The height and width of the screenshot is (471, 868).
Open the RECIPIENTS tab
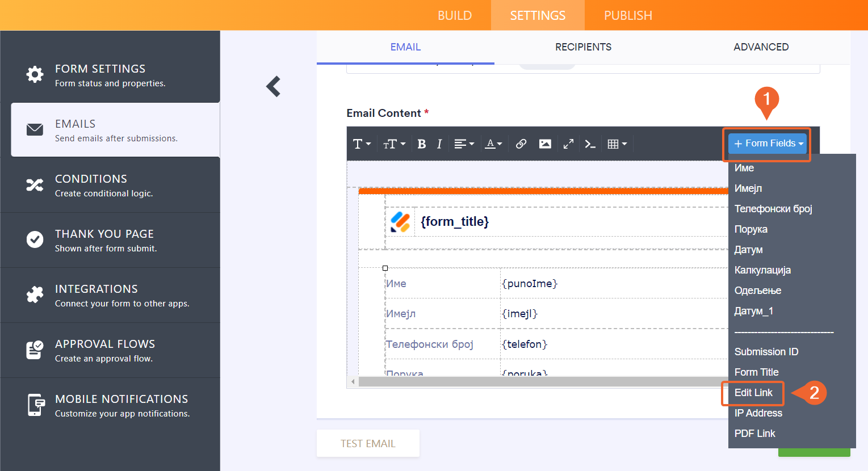tap(583, 47)
